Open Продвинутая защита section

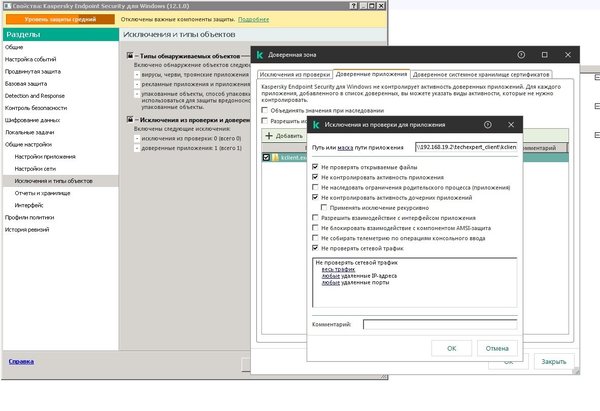(x=33, y=72)
